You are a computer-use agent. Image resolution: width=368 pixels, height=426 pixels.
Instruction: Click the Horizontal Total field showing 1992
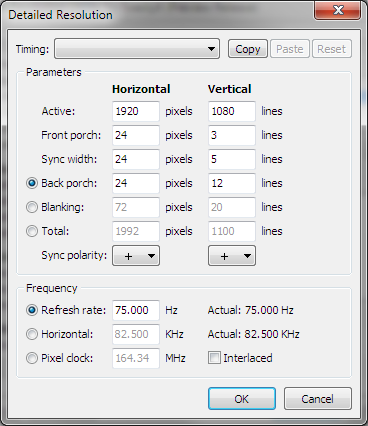(x=136, y=231)
